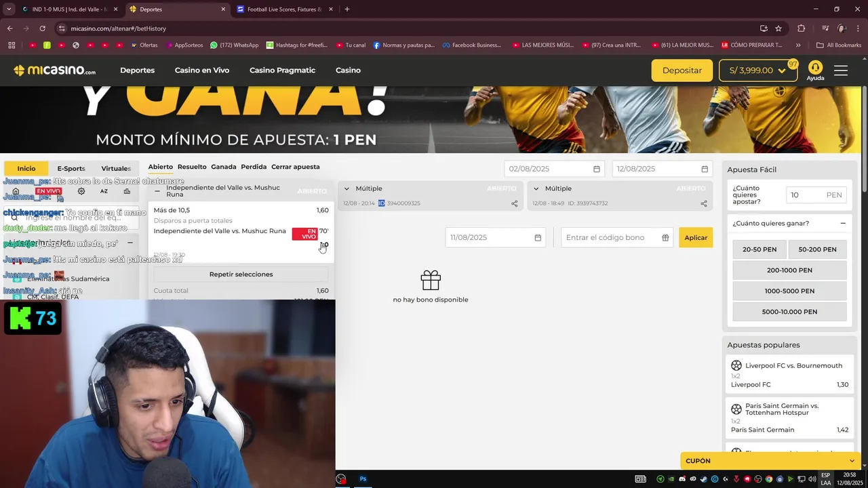Click the Steam tray icon

click(x=703, y=479)
